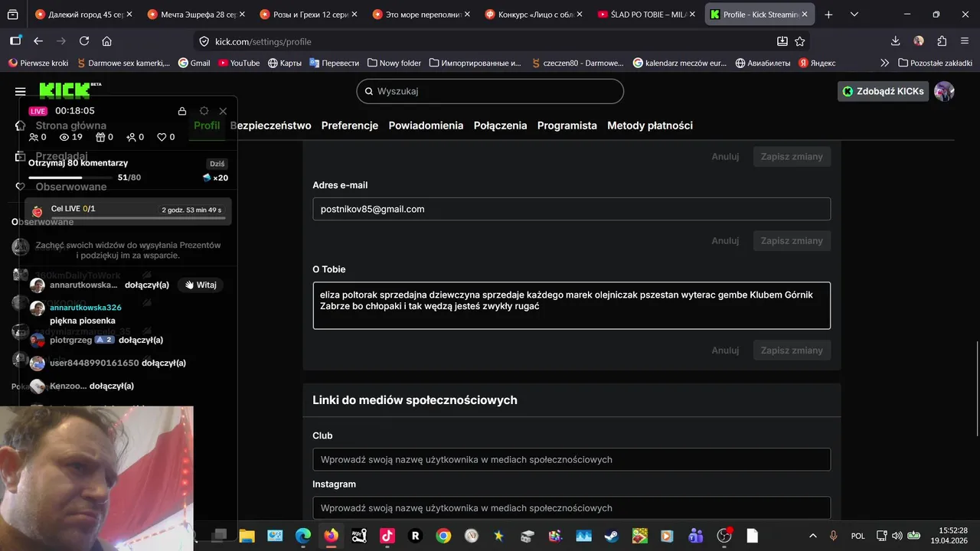Open Steam from the taskbar
The width and height of the screenshot is (980, 551).
click(612, 536)
